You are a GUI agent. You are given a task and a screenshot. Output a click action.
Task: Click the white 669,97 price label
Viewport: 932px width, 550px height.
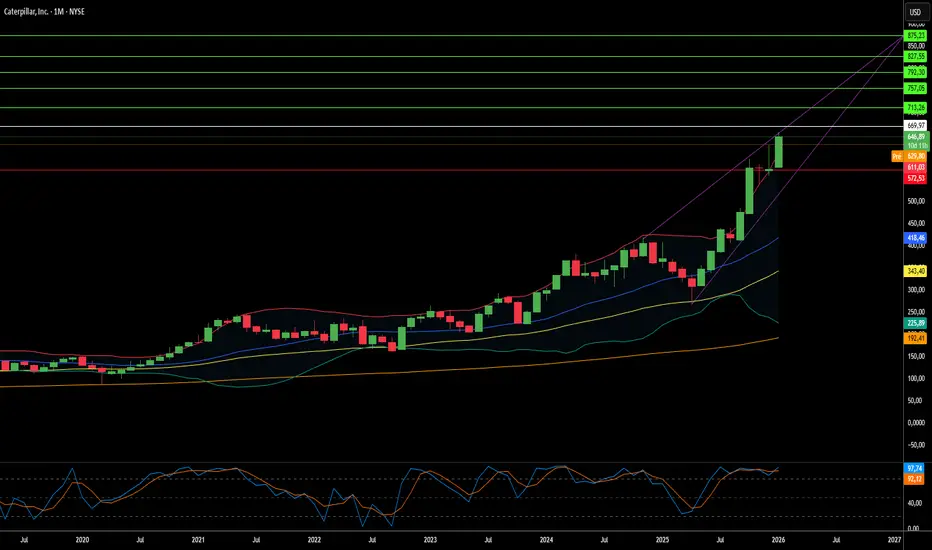coord(915,126)
